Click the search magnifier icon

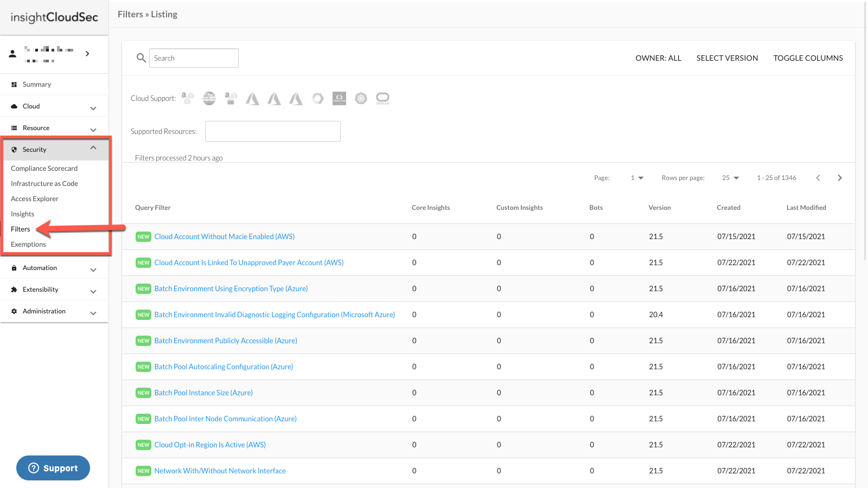tap(141, 57)
